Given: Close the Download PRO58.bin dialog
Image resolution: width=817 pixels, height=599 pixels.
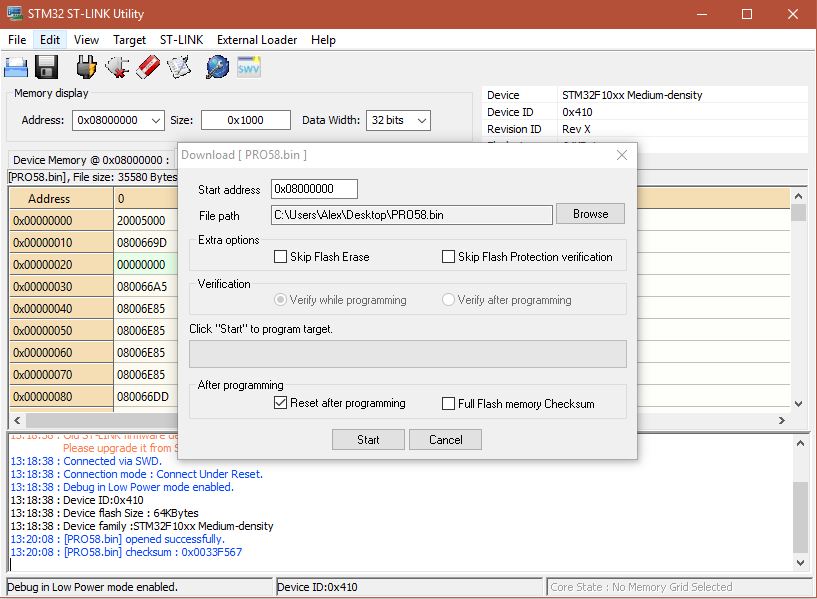Looking at the screenshot, I should [x=622, y=155].
